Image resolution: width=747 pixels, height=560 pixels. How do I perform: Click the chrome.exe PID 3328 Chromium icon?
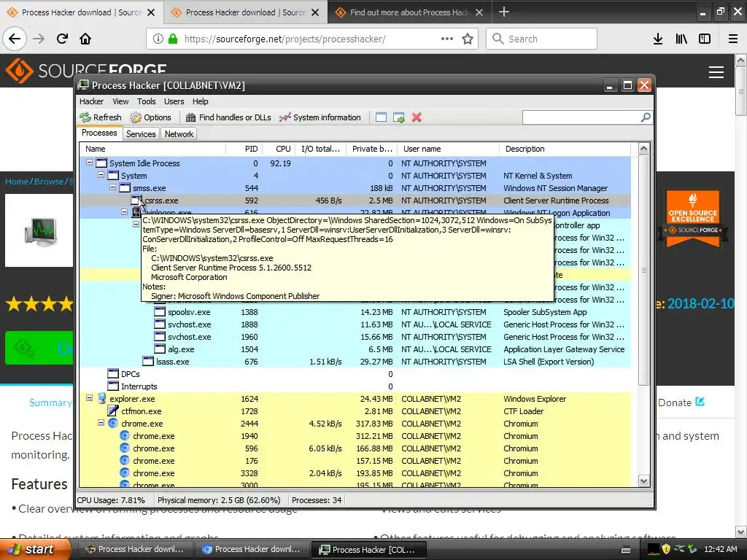coord(124,472)
